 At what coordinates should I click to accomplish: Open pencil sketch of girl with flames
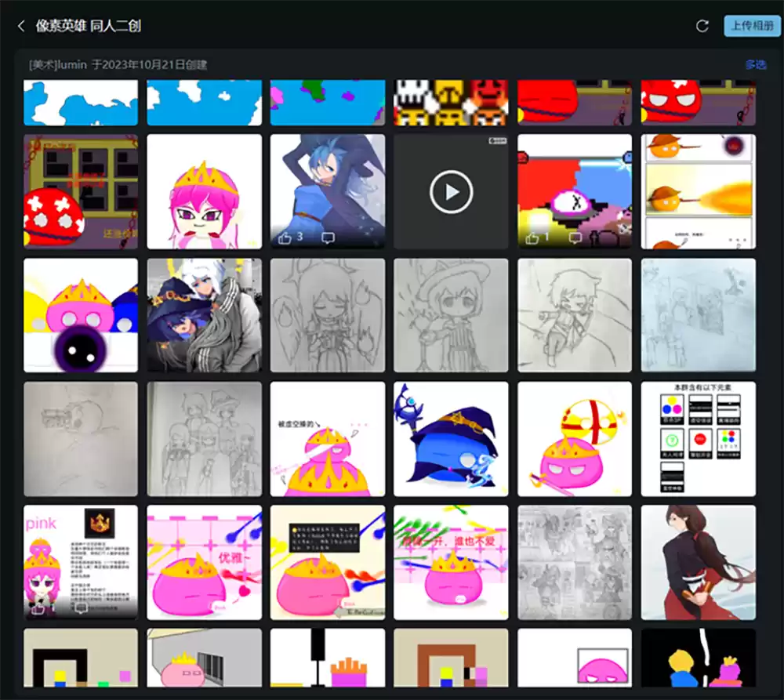tap(328, 315)
